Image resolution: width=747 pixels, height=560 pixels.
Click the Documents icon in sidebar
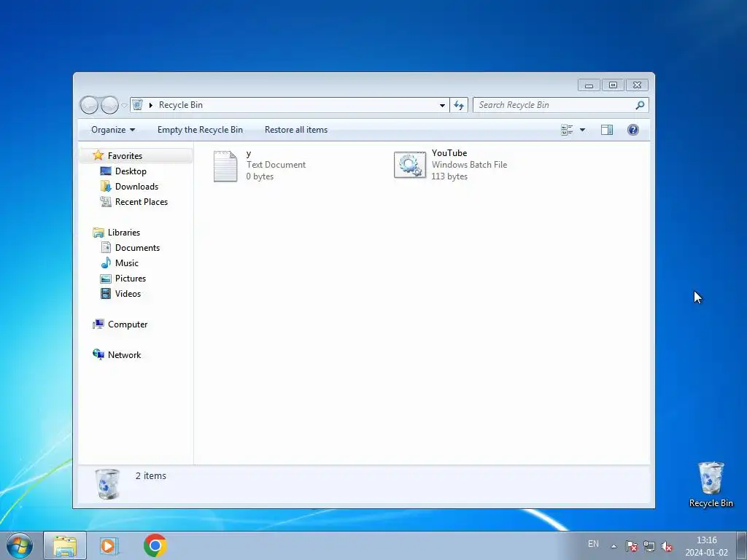tap(106, 248)
